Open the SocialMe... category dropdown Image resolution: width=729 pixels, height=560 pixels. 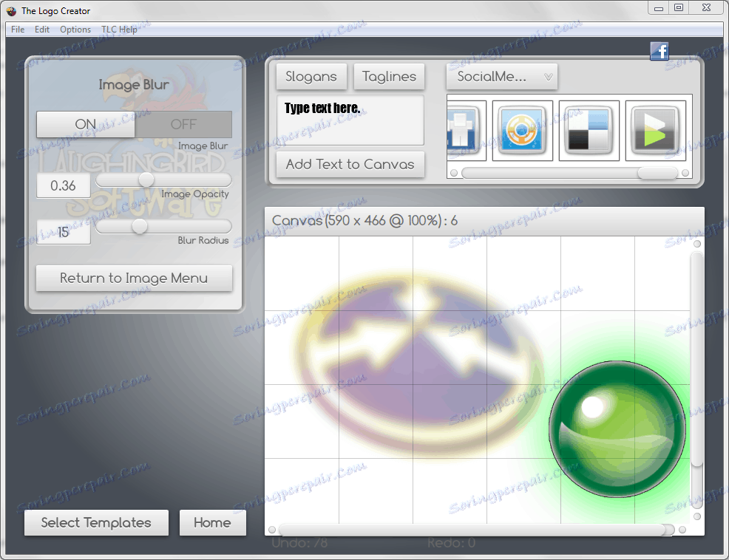[502, 77]
